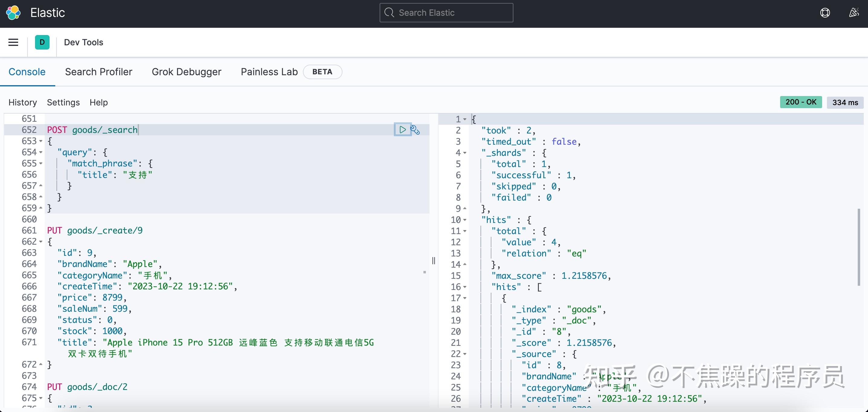Open the Grok Debugger tab
The width and height of the screenshot is (868, 412).
click(x=186, y=72)
